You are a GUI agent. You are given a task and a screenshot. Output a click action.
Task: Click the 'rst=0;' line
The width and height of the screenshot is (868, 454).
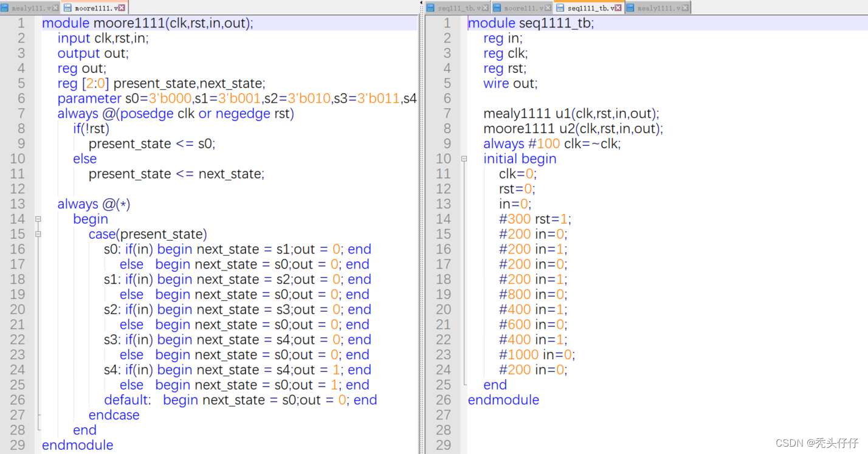517,189
